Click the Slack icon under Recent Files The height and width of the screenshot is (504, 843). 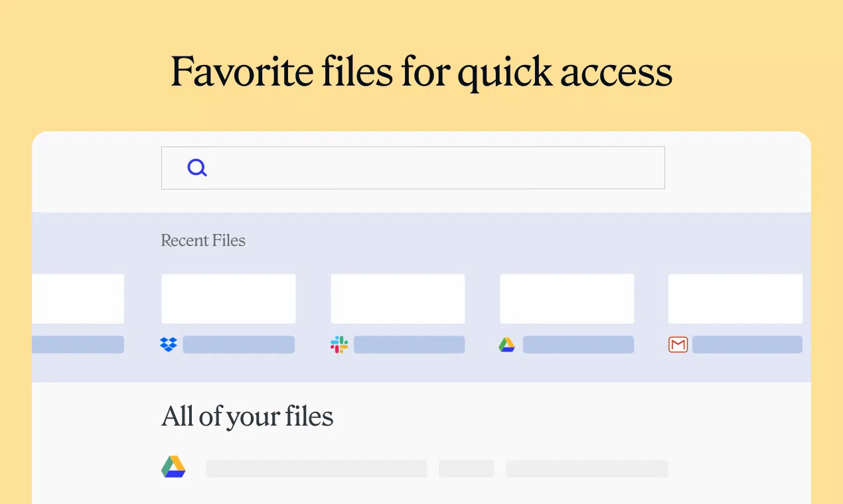(339, 345)
